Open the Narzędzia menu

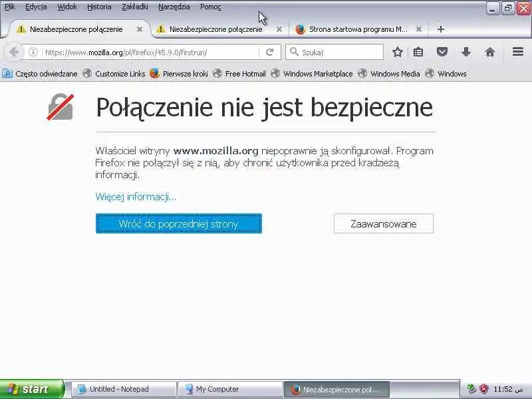(174, 7)
